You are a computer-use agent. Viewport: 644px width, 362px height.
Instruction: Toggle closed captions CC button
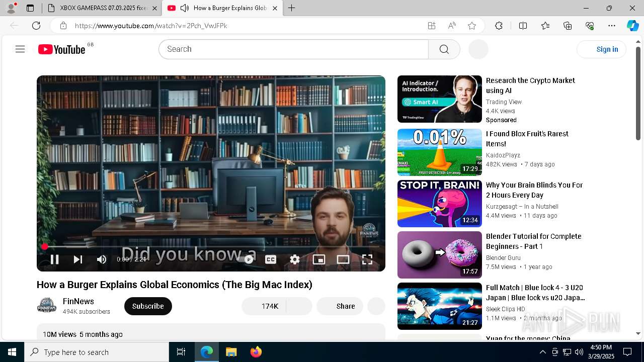click(271, 259)
